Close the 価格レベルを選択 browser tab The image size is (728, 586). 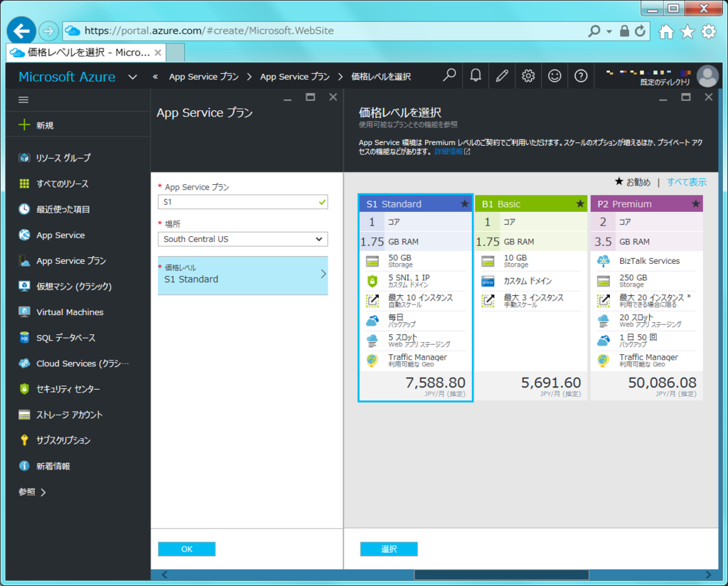(x=158, y=53)
